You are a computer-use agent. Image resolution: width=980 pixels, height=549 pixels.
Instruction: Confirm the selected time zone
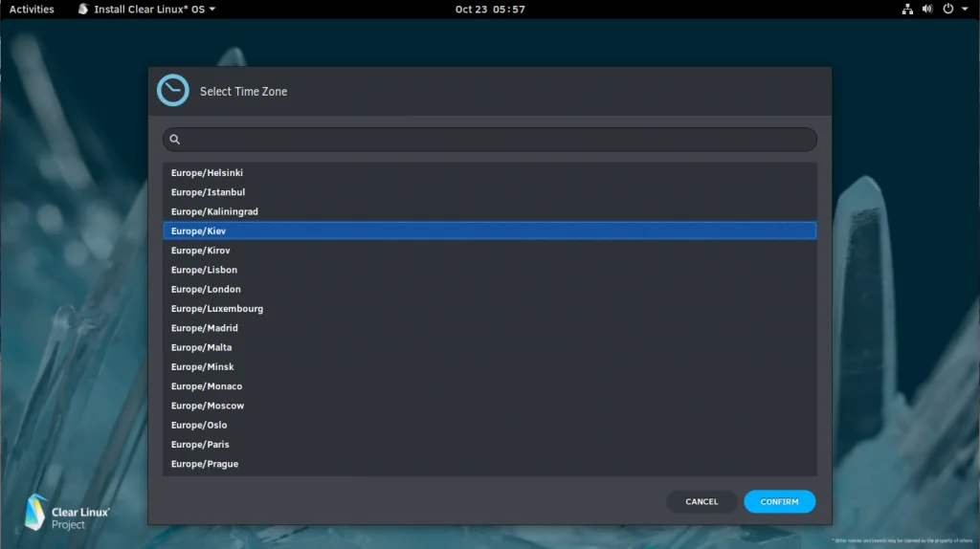(779, 501)
